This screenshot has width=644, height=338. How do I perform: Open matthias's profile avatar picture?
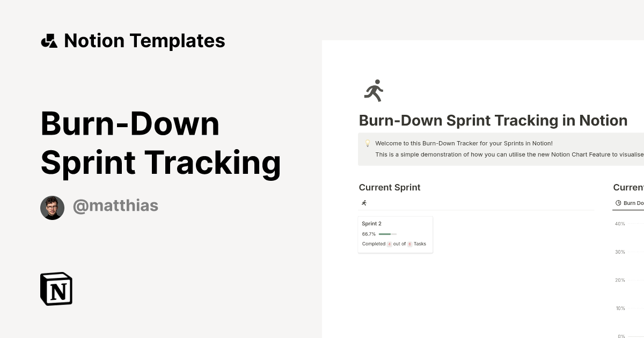pos(52,208)
